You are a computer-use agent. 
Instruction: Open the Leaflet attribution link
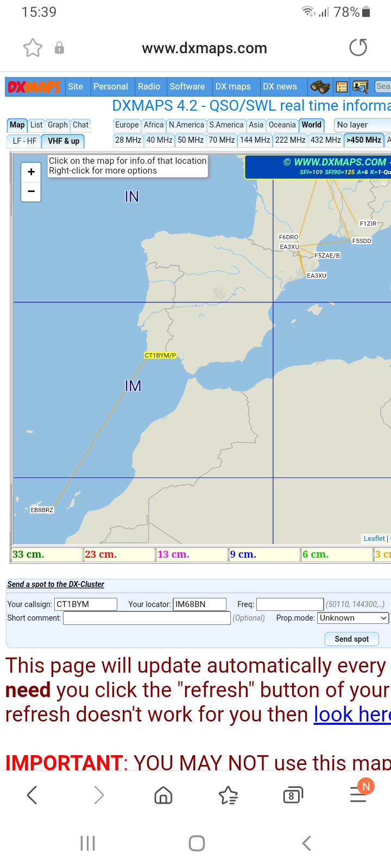tap(374, 538)
